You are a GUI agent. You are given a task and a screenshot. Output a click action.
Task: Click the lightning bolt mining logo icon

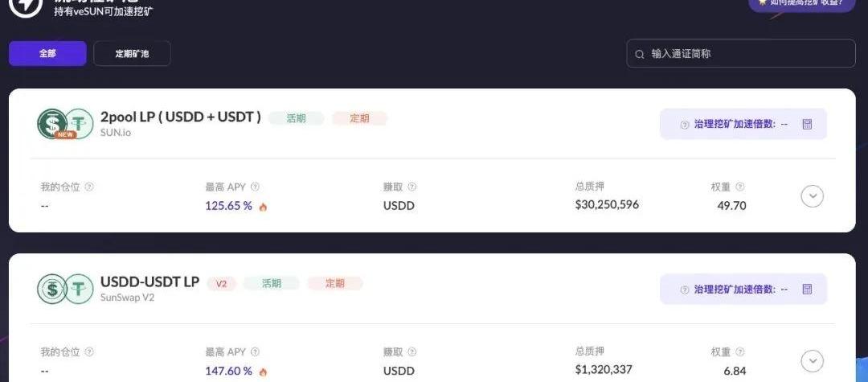pos(26,6)
